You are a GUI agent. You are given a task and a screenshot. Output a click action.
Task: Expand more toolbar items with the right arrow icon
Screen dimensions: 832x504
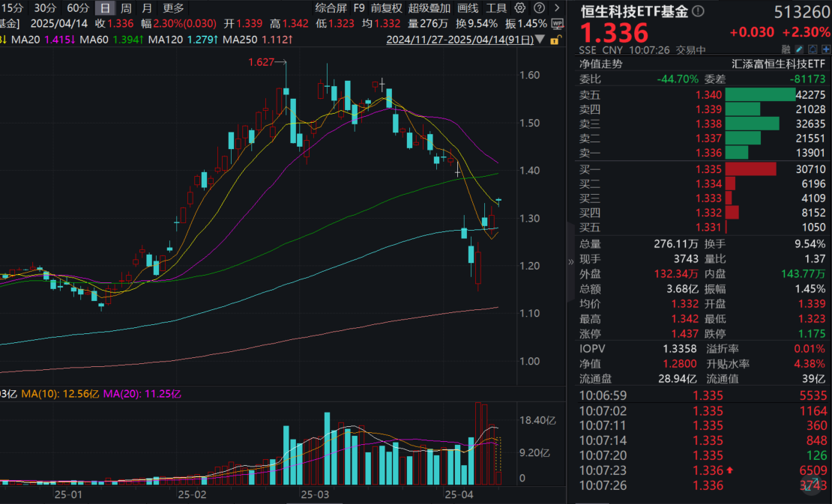point(556,7)
